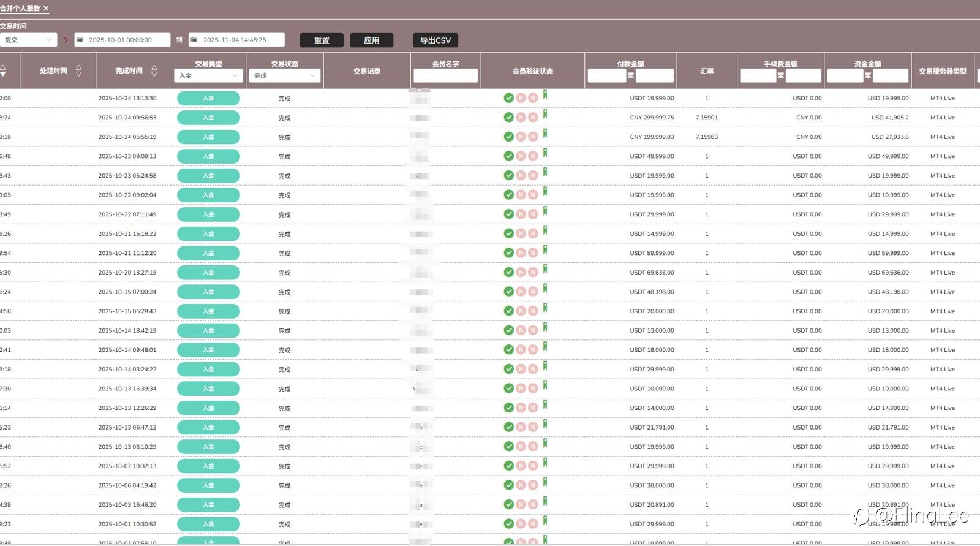Expand the 交易状态 filter showing 完成
980x546 pixels.
(x=285, y=75)
